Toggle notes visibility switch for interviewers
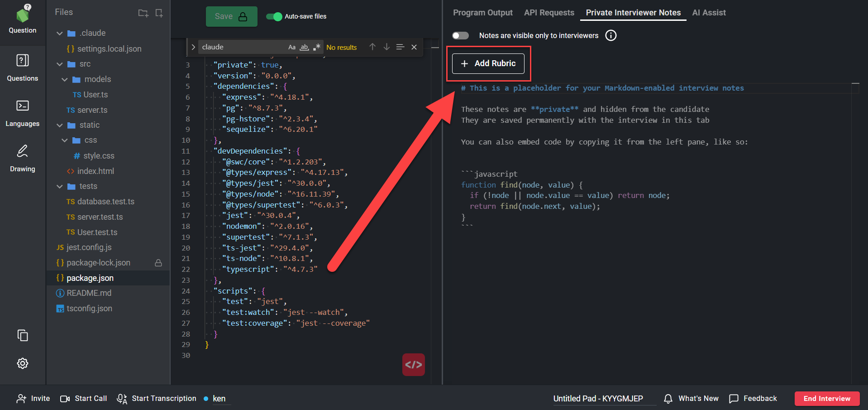 460,35
